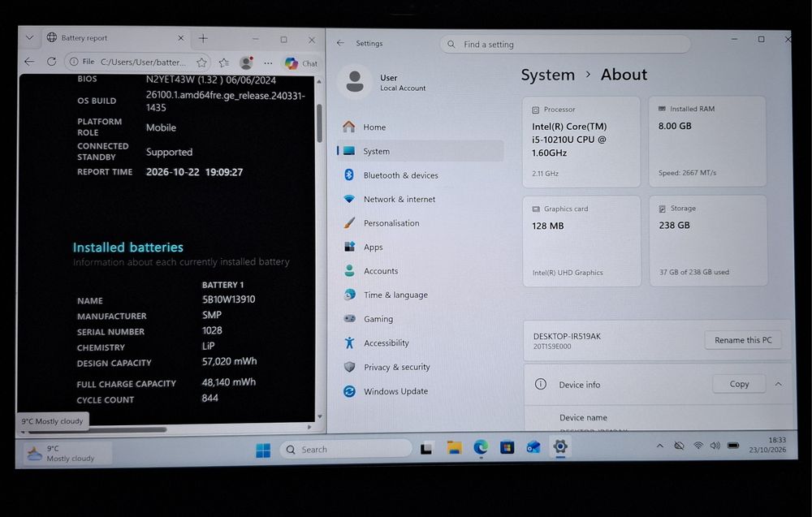Click the System breadcrumb link
The width and height of the screenshot is (812, 517).
547,75
